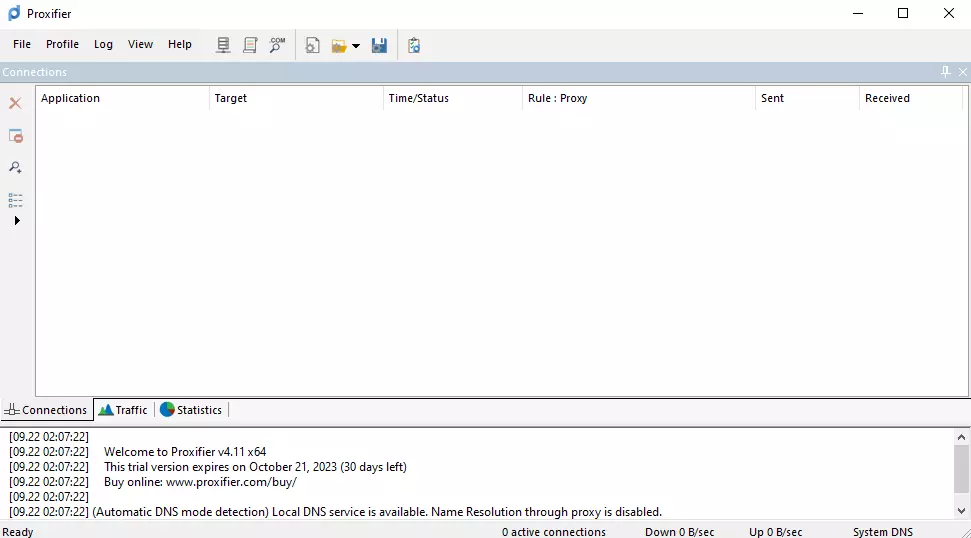Open Proxification Rules icon
The height and width of the screenshot is (538, 971).
(250, 45)
